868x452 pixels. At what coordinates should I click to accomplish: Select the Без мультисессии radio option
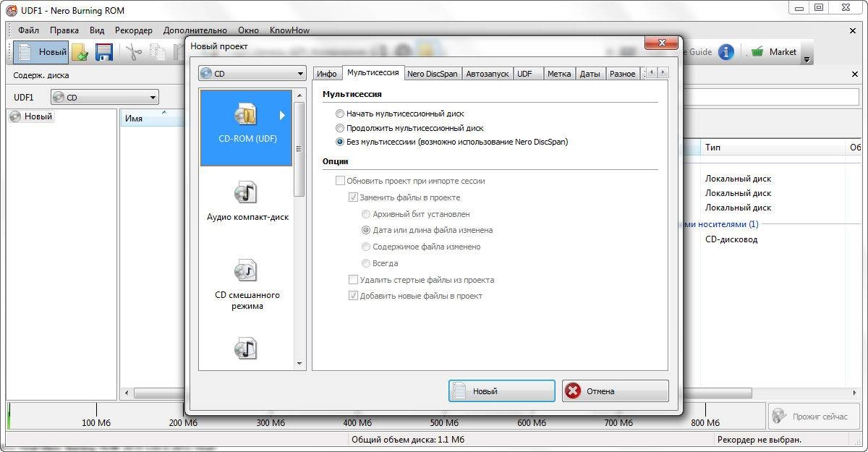pos(340,142)
